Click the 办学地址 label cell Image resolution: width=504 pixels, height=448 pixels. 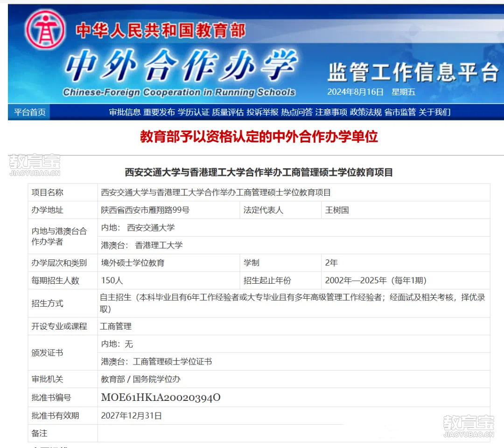(x=63, y=210)
